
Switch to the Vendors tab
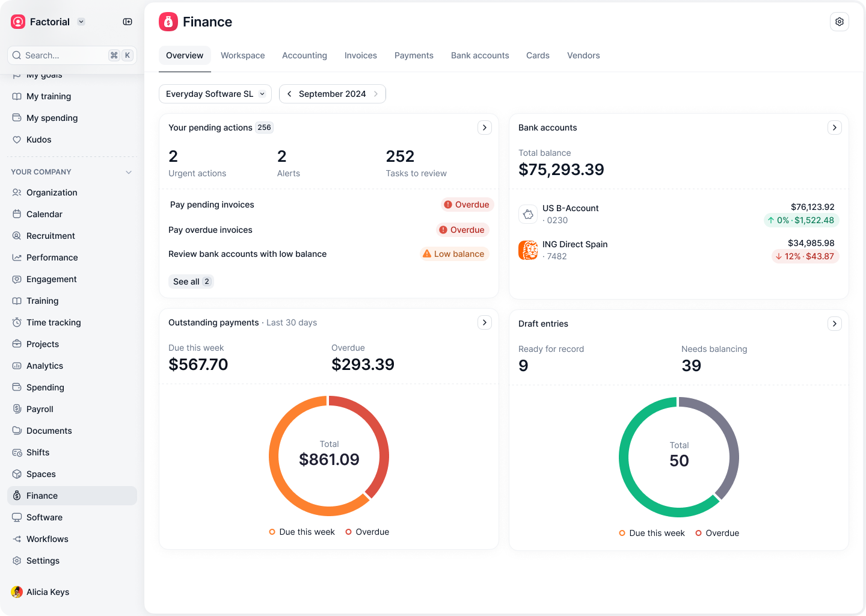pos(583,55)
